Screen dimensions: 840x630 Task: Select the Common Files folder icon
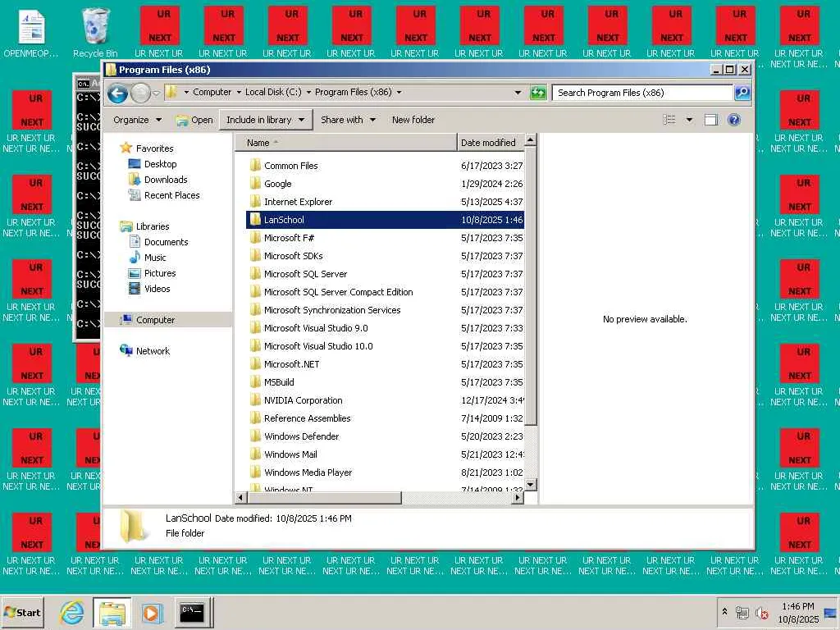pos(256,165)
